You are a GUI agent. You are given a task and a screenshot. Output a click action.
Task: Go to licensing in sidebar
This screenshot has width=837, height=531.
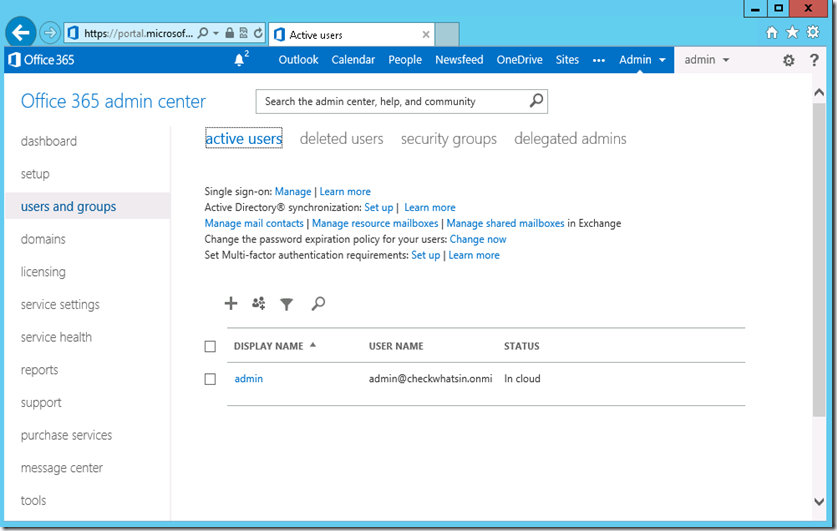tap(43, 272)
